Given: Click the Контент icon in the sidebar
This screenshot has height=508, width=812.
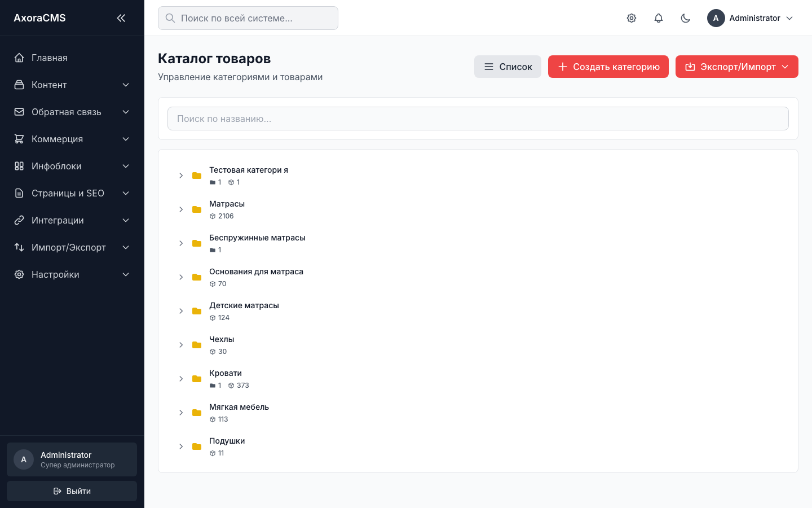Looking at the screenshot, I should click(x=19, y=85).
